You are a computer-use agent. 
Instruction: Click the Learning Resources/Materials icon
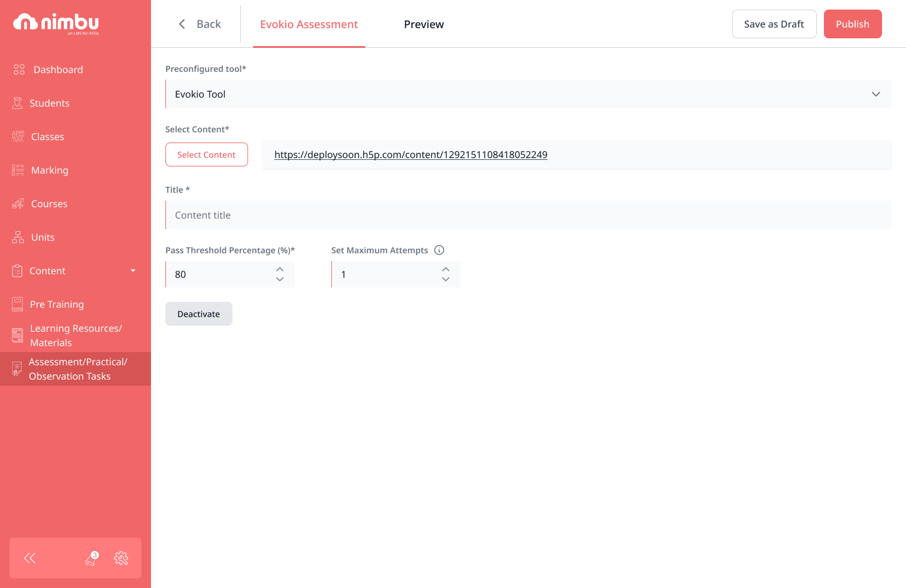pos(17,335)
